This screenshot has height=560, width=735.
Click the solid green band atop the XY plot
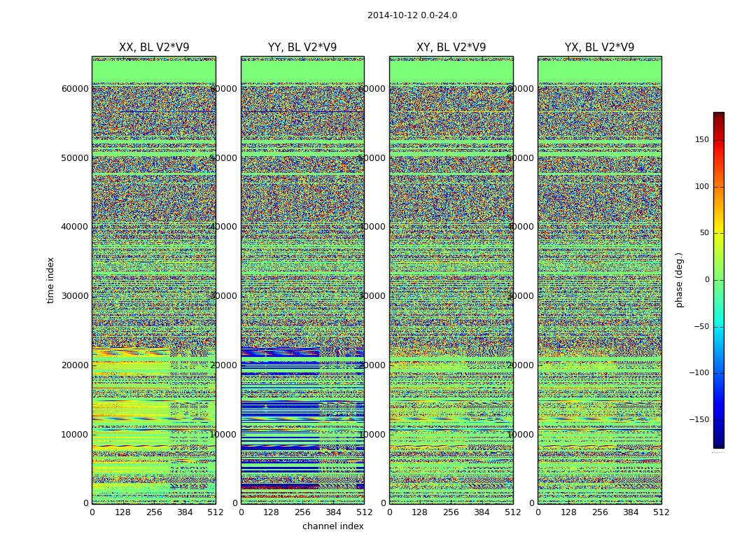click(451, 71)
